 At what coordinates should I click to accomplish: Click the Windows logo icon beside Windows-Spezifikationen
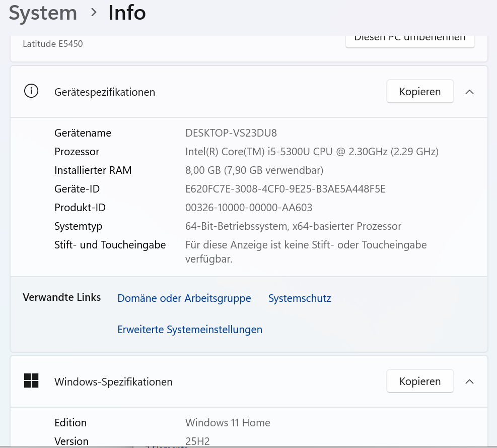coord(31,381)
